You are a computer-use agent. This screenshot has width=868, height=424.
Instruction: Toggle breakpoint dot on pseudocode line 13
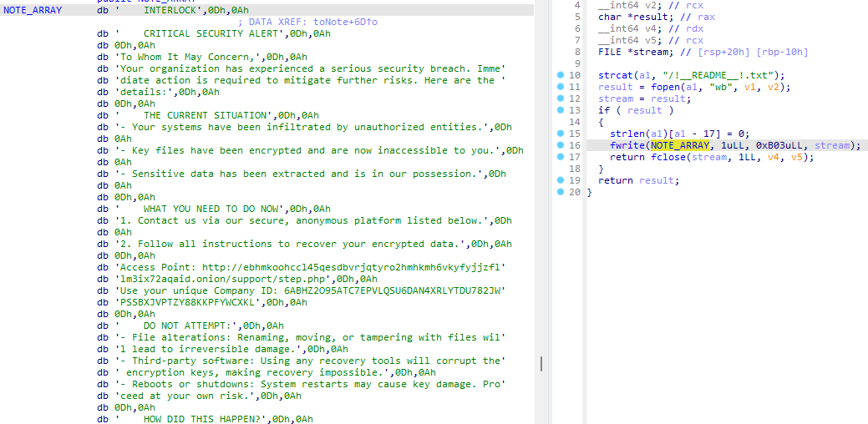pyautogui.click(x=561, y=109)
